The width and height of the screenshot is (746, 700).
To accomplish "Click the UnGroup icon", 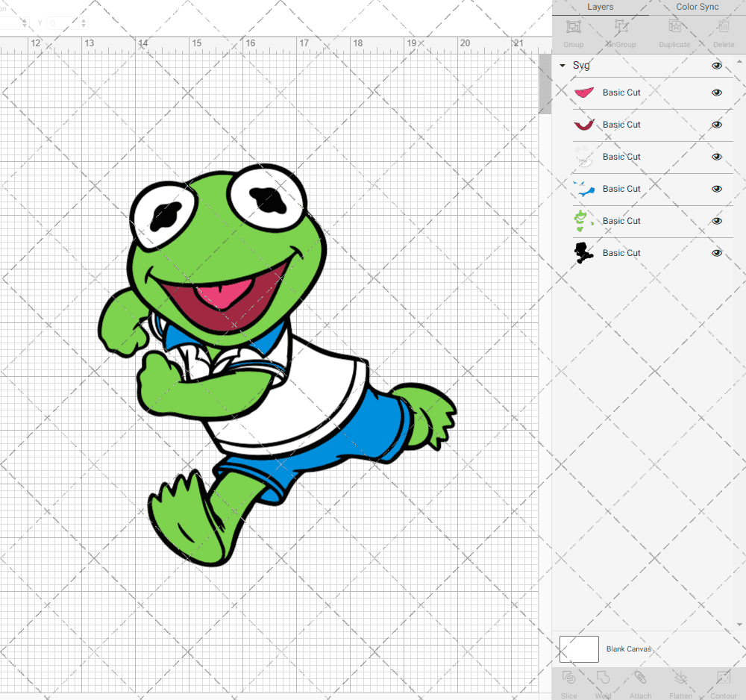I will (x=621, y=27).
